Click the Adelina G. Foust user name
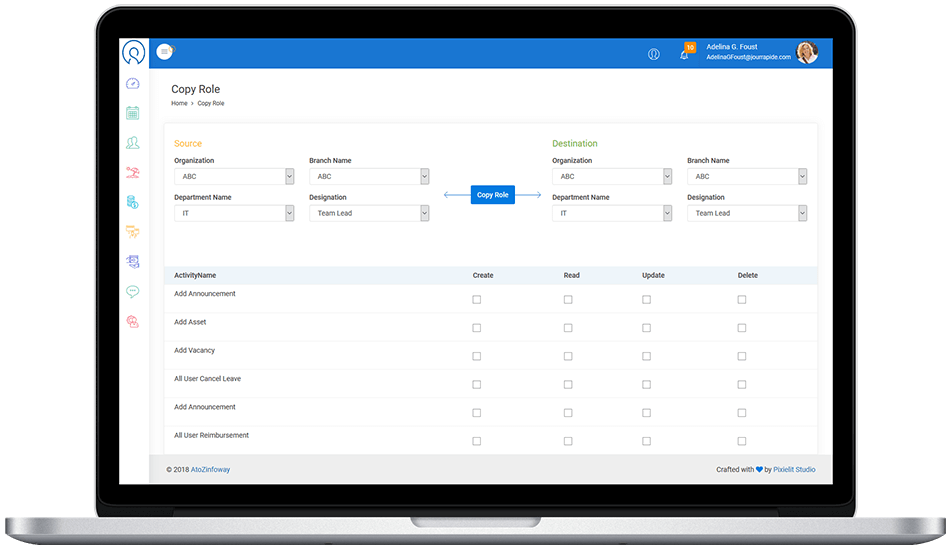Viewport: 950px width, 550px height. [732, 47]
